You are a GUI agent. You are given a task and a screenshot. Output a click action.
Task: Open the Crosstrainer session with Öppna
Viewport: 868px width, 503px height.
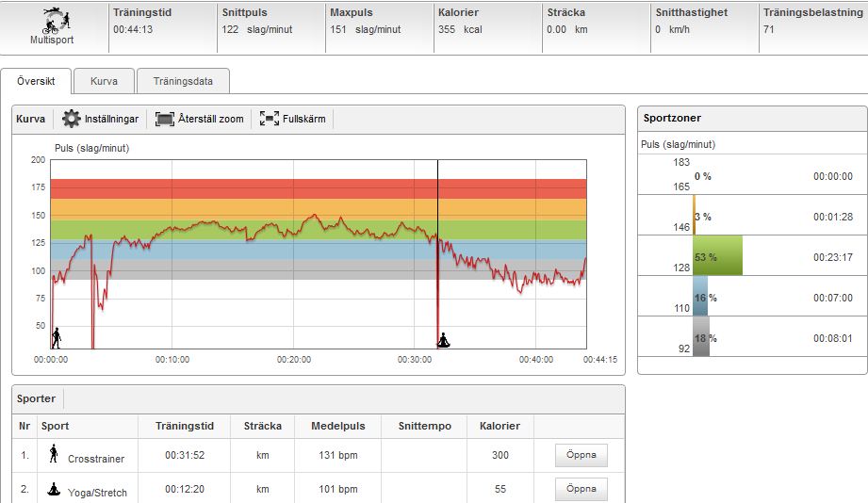[581, 456]
